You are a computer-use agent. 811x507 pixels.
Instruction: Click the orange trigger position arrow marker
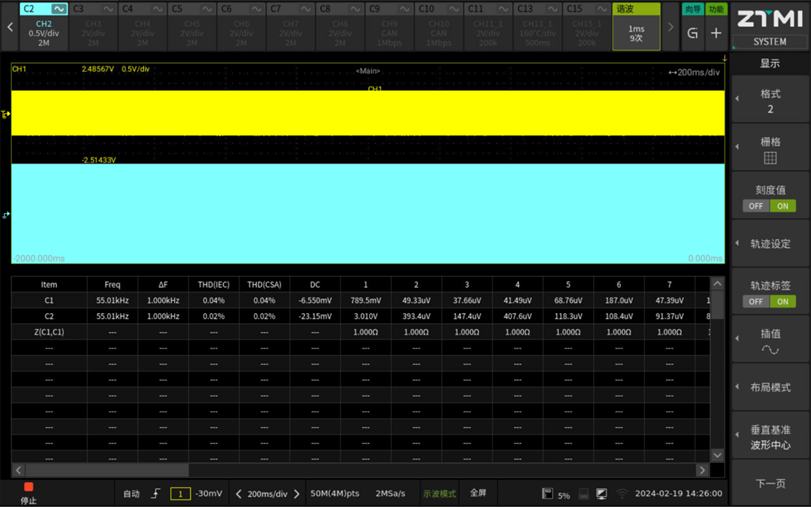point(725,58)
